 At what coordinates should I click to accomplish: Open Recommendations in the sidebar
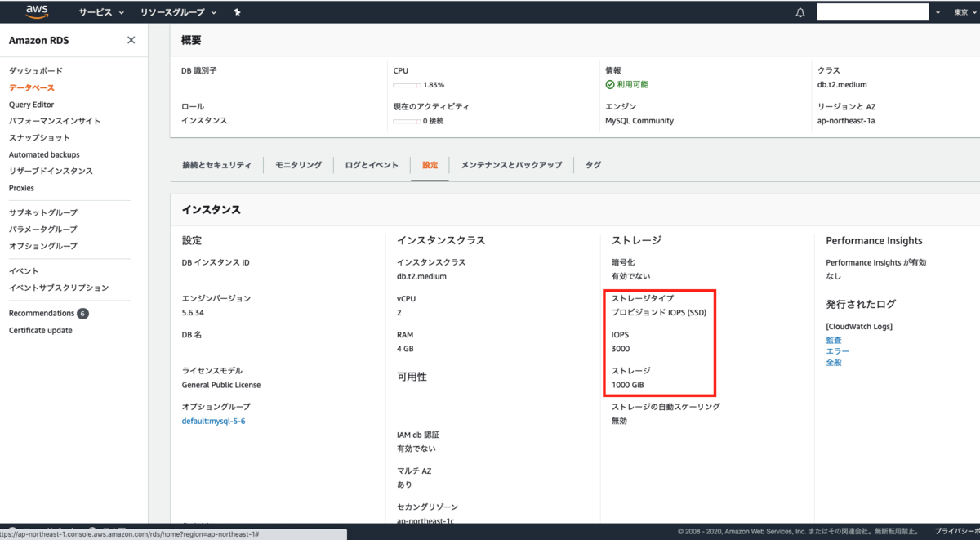click(42, 314)
